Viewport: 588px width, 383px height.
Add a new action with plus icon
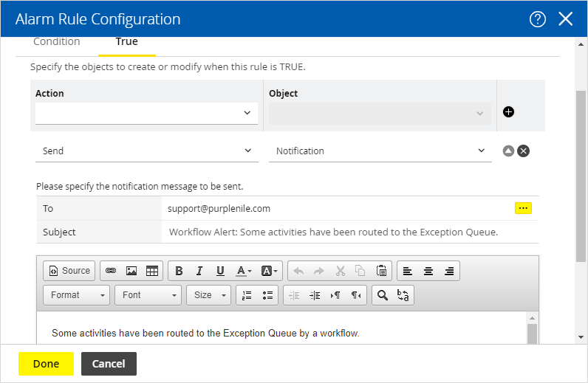pyautogui.click(x=508, y=111)
